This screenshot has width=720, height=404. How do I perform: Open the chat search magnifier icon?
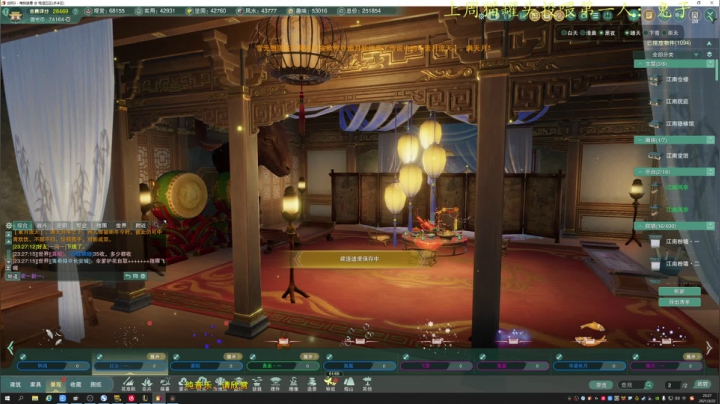[x=156, y=225]
